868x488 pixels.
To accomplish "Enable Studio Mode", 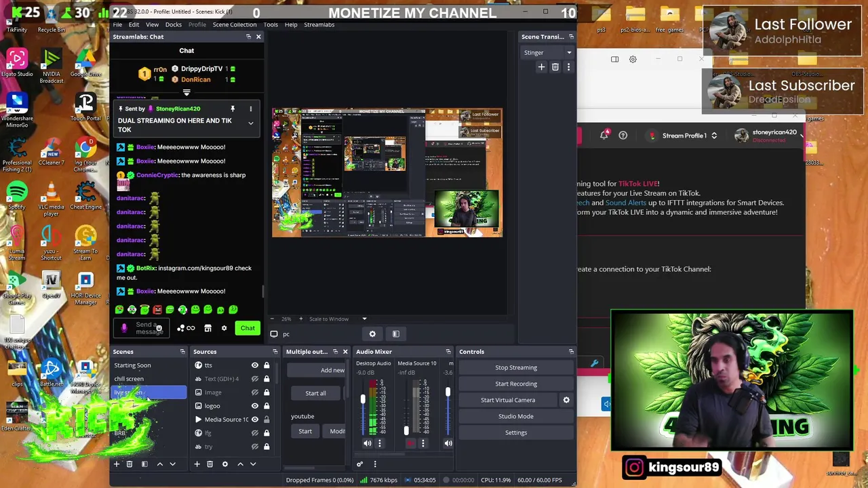I will tap(516, 416).
